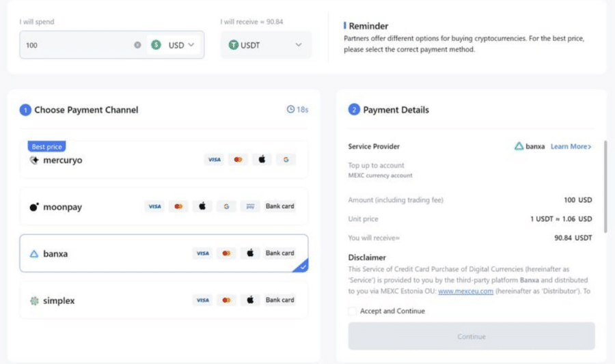Click the countdown timer clock icon

click(x=290, y=109)
